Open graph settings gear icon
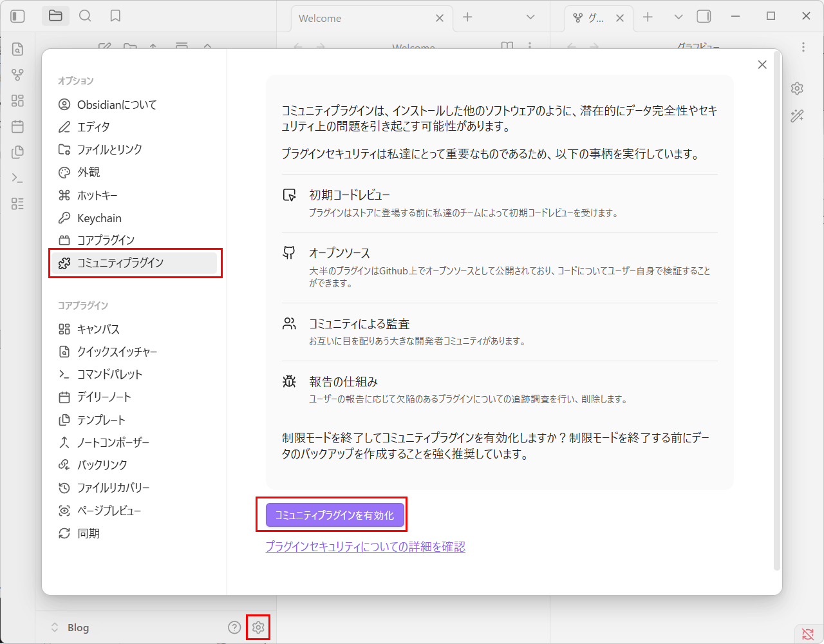The image size is (824, 644). pyautogui.click(x=797, y=88)
